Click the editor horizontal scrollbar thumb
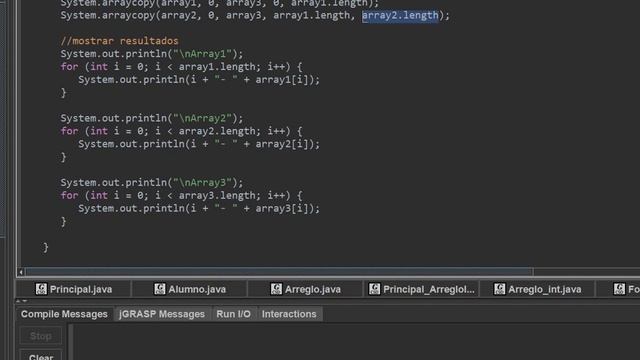The height and width of the screenshot is (360, 640). [x=279, y=271]
